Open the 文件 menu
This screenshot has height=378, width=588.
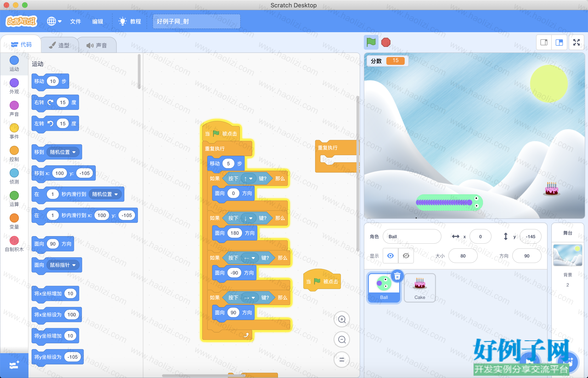pyautogui.click(x=75, y=21)
